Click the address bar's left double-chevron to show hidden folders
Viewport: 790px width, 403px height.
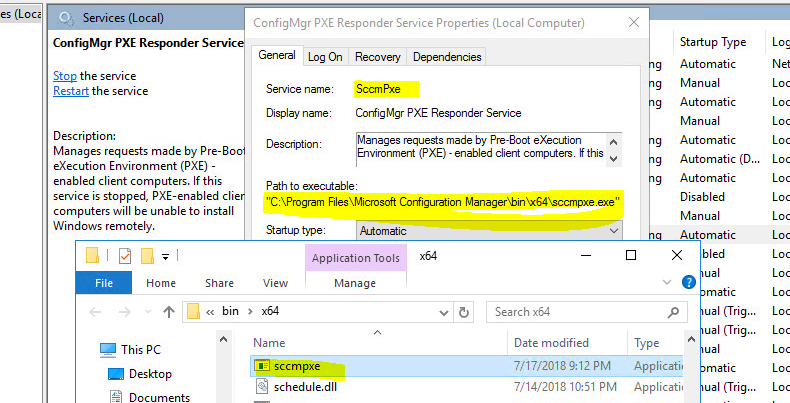point(210,312)
